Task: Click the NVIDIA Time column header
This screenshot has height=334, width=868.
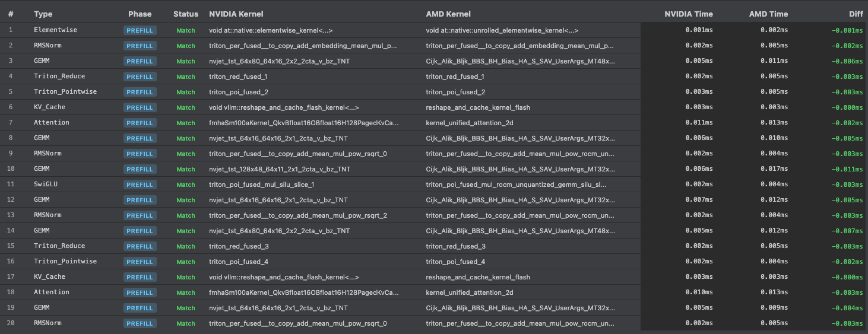Action: point(689,14)
